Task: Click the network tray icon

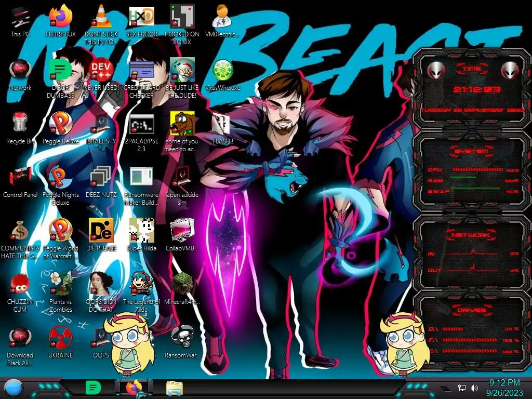Action: pos(462,388)
